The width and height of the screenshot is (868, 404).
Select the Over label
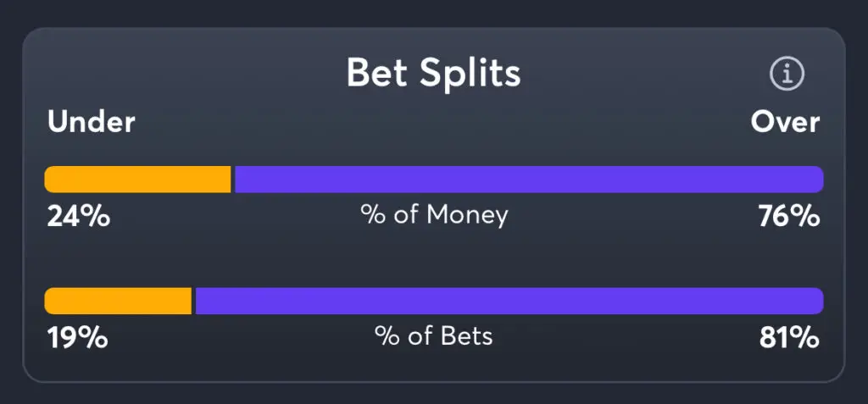click(x=785, y=123)
